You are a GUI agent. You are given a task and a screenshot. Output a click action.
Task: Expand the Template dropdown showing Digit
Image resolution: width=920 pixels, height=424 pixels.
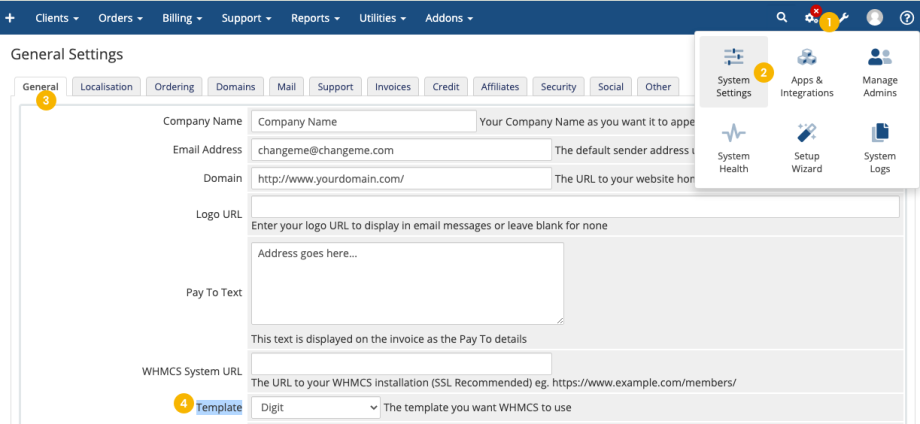pos(316,407)
